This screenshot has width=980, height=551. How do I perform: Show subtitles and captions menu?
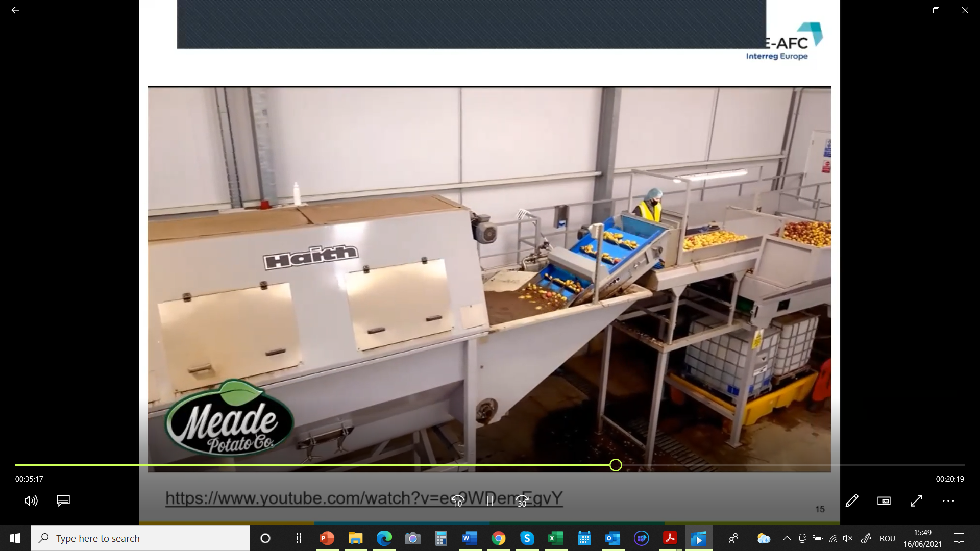tap(63, 500)
